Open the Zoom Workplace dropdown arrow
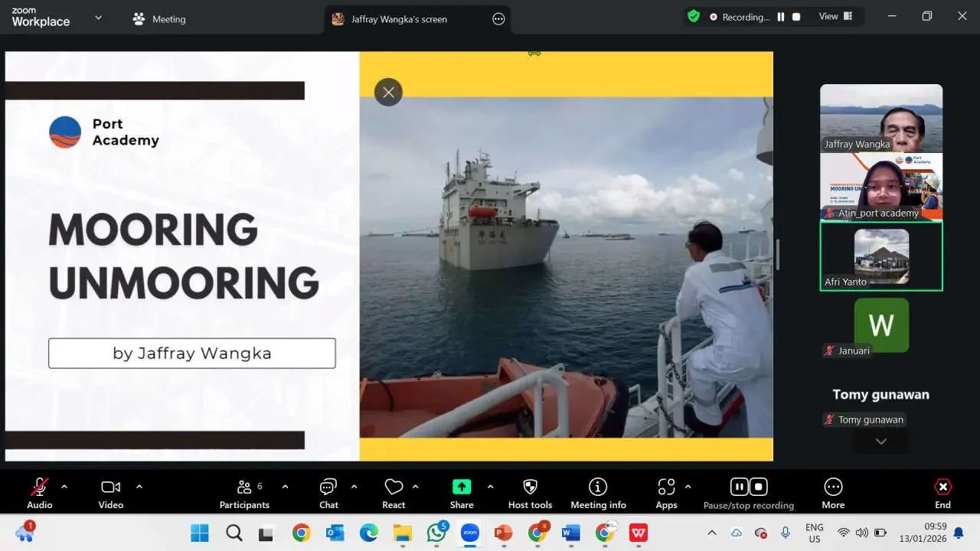Screen dimensions: 980x551 [x=98, y=18]
